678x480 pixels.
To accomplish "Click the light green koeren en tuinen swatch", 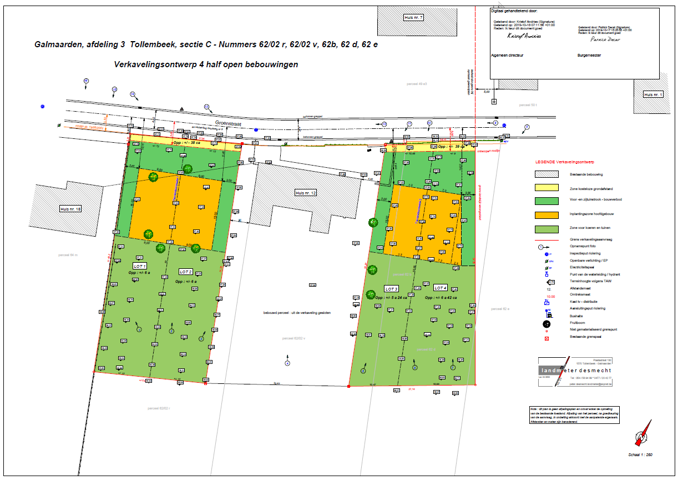I will [548, 229].
